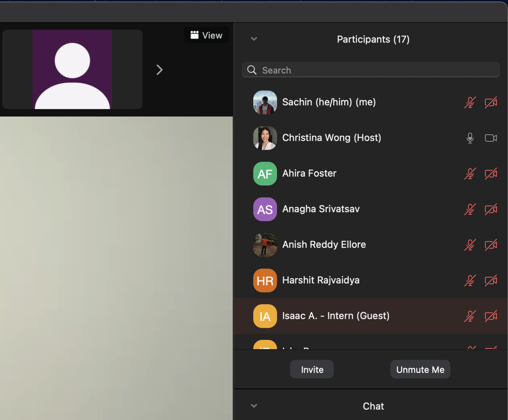This screenshot has width=508, height=420.
Task: Click Anish Reddy Ellore's disabled camera icon
Action: [x=491, y=245]
